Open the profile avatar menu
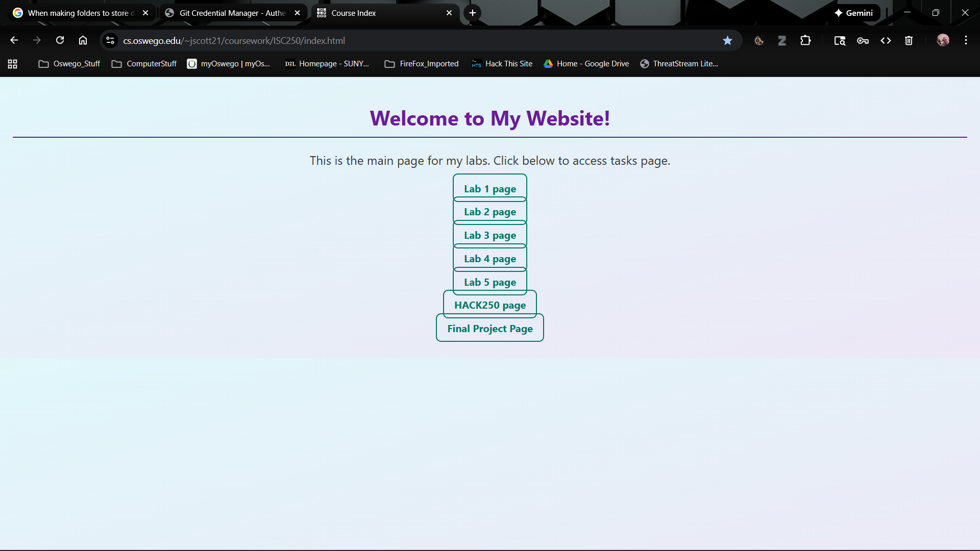980x551 pixels. pyautogui.click(x=943, y=40)
